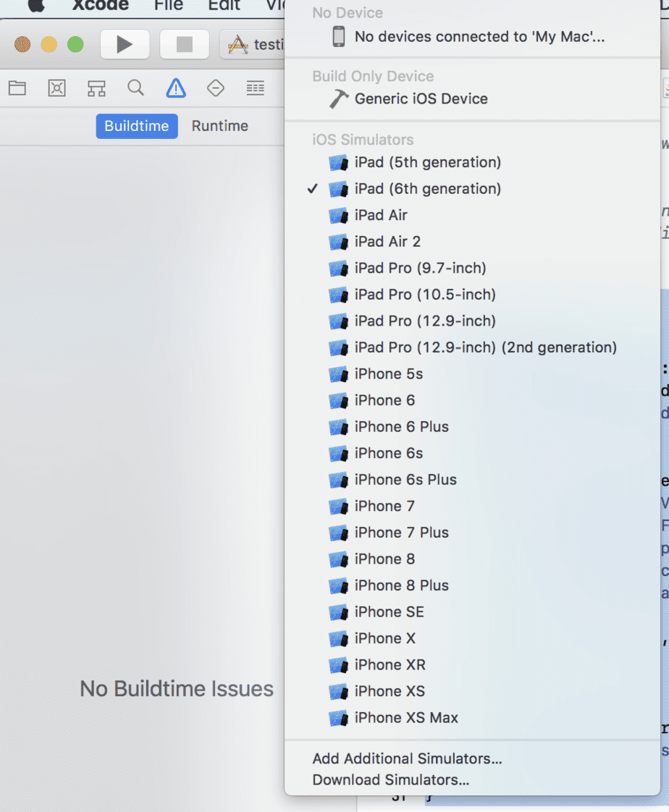The width and height of the screenshot is (669, 812).
Task: Select iPhone 7 Plus simulator
Action: [x=472, y=533]
